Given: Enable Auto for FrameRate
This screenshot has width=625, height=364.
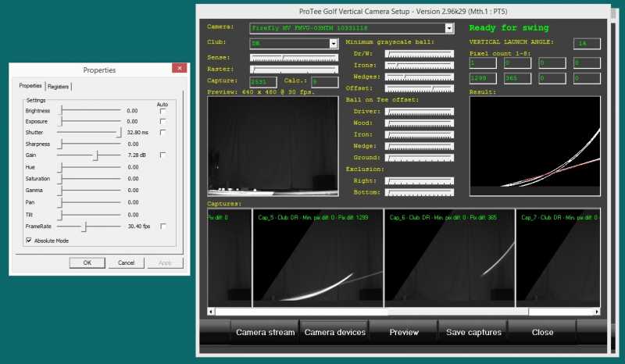Looking at the screenshot, I should pyautogui.click(x=162, y=226).
